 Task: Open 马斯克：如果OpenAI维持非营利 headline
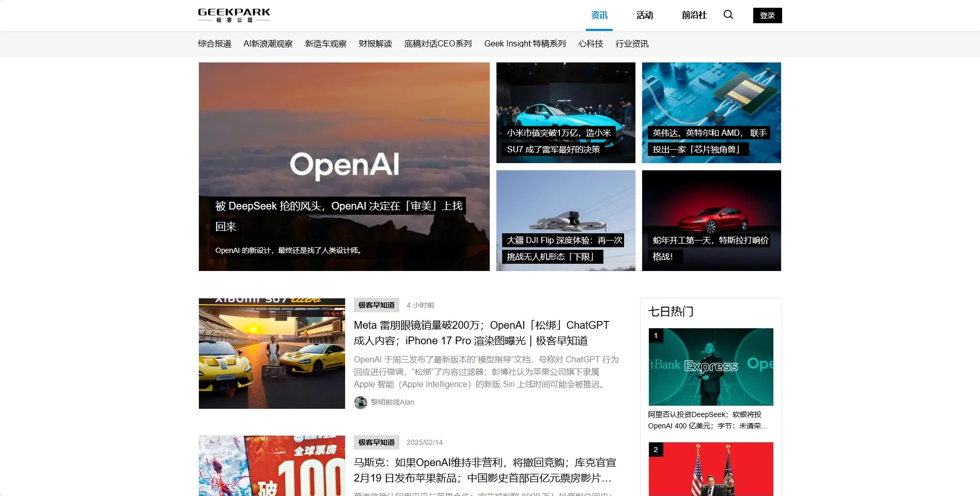pos(485,470)
